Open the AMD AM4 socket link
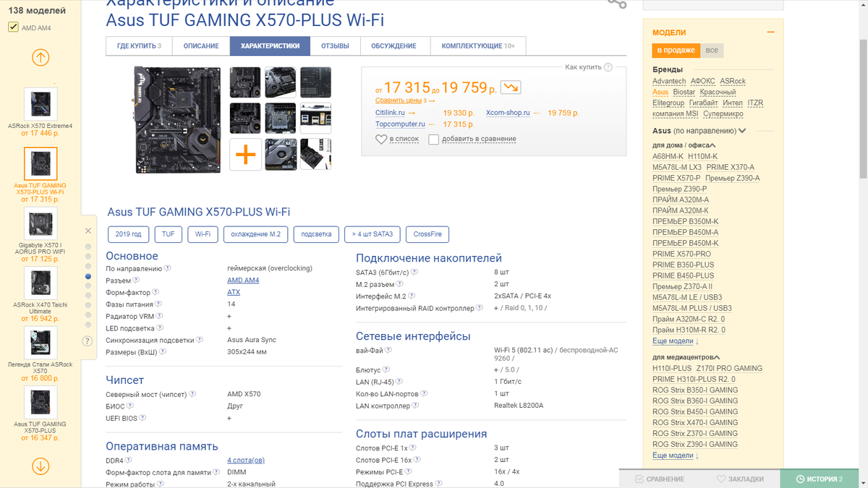The height and width of the screenshot is (488, 868). (243, 280)
